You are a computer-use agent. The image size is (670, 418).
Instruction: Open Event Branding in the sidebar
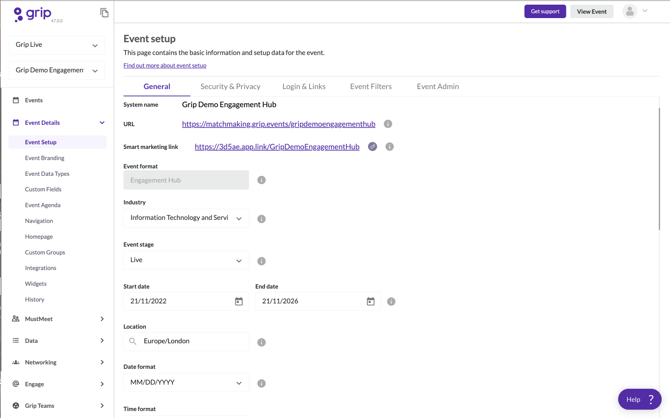(x=45, y=158)
